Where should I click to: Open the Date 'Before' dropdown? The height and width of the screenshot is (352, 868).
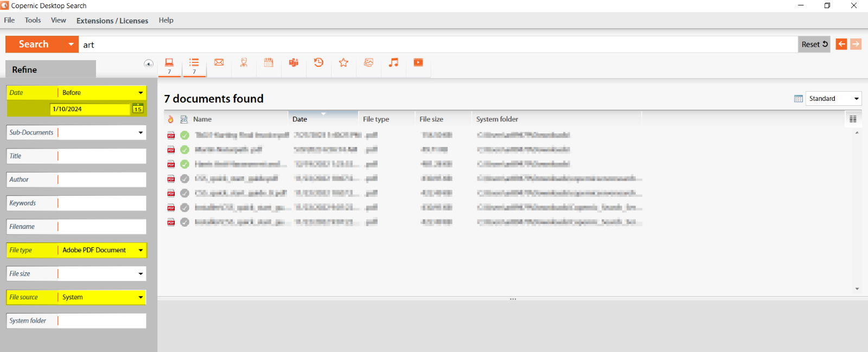coord(141,93)
